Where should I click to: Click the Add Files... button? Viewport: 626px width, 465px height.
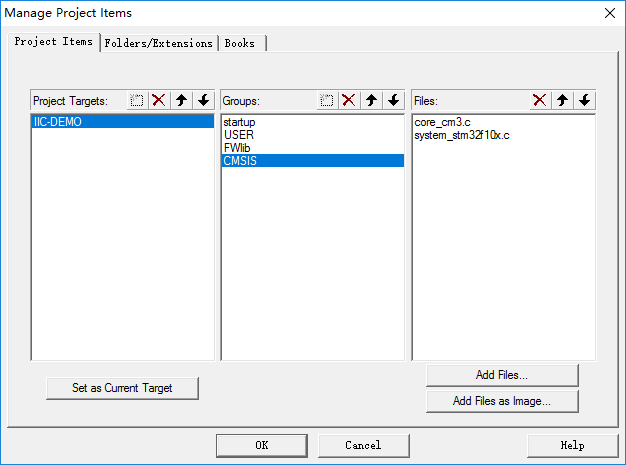[502, 375]
